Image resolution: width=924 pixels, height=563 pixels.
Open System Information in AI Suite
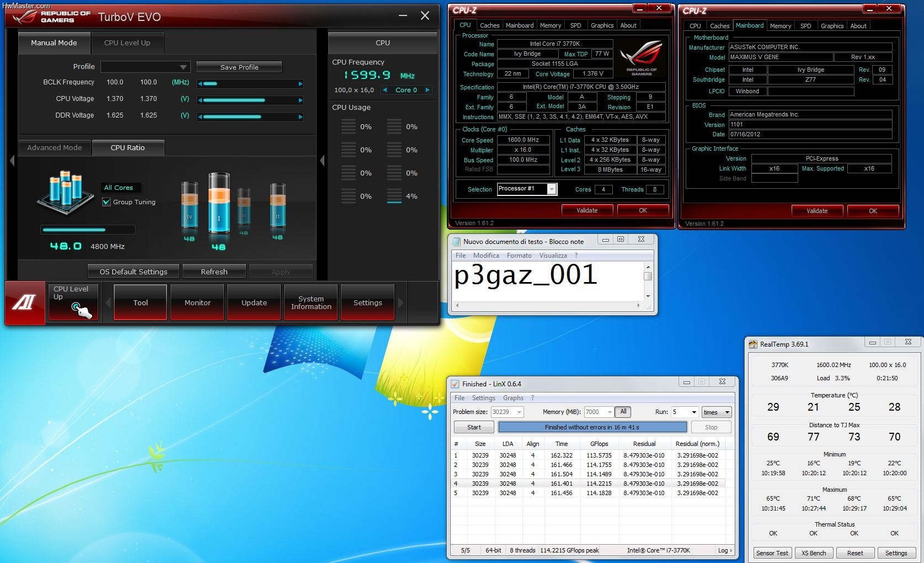pos(311,302)
